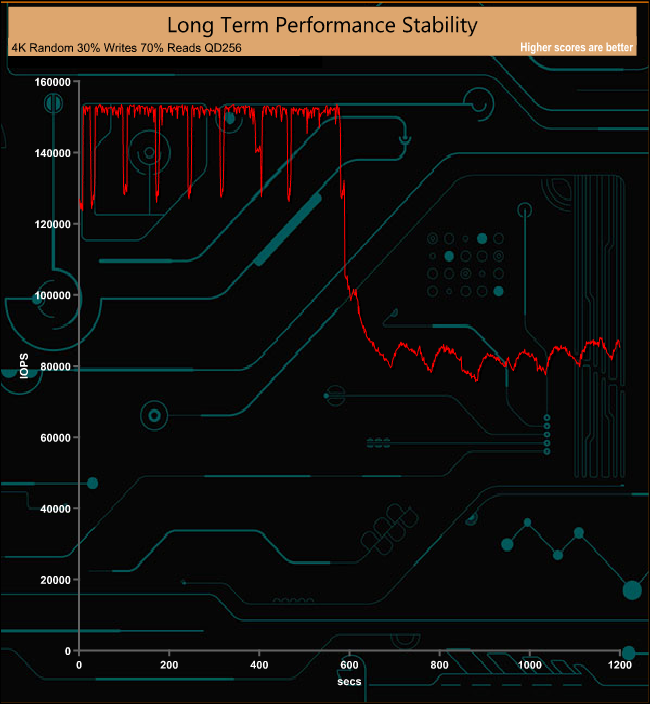Click the secs x-axis label
Image resolution: width=650 pixels, height=704 pixels.
(x=349, y=682)
